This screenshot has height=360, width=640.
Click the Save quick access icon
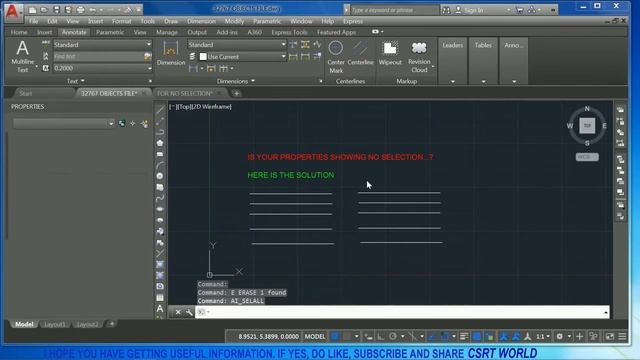click(56, 10)
